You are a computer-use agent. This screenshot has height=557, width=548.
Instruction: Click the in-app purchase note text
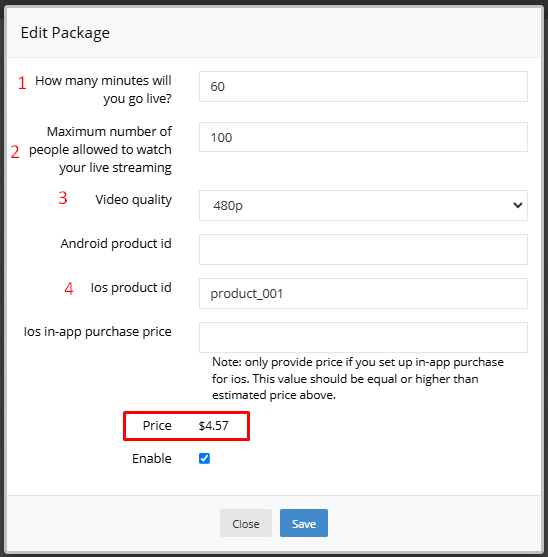pyautogui.click(x=358, y=378)
